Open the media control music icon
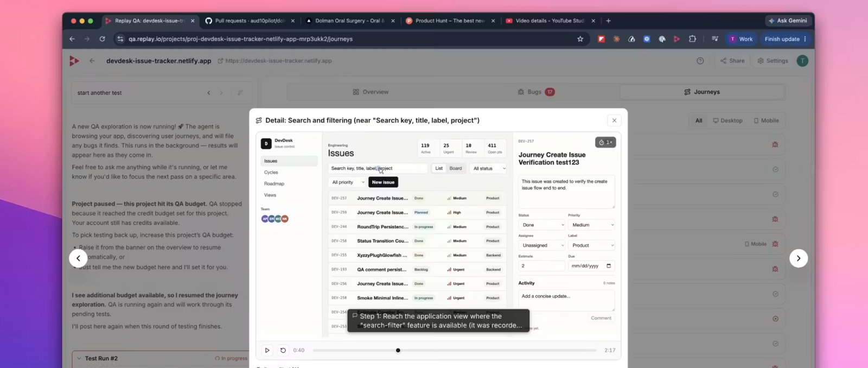This screenshot has height=368, width=868. coord(715,39)
